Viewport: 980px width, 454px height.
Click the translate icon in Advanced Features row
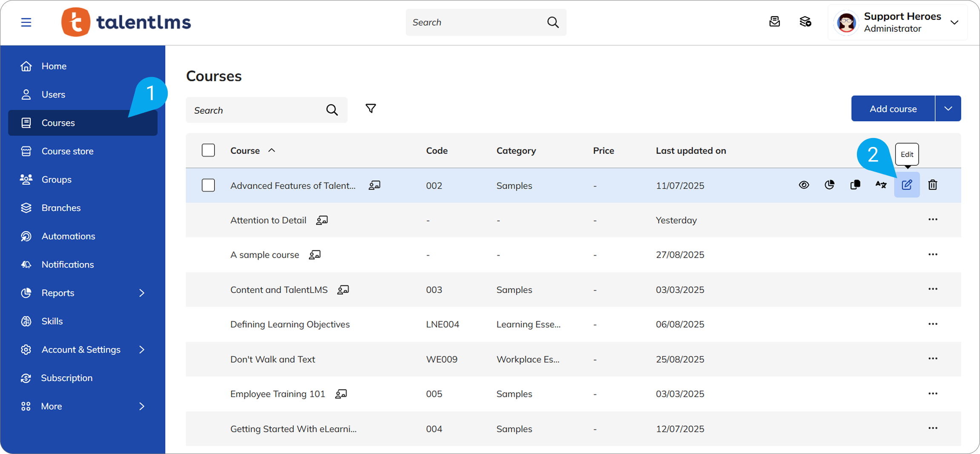pos(881,185)
